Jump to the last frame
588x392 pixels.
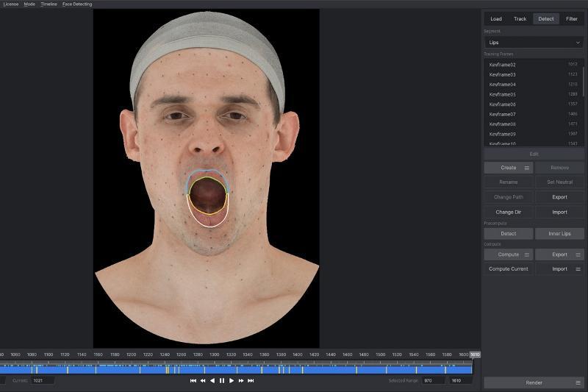(x=251, y=381)
